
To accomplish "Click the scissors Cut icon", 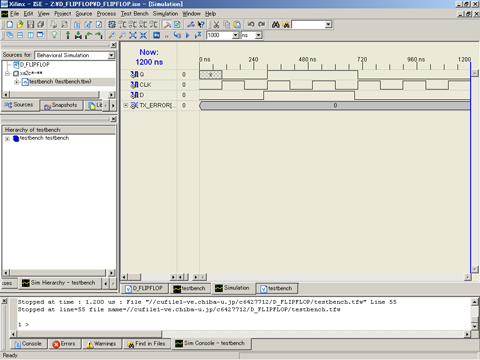I will [216, 24].
